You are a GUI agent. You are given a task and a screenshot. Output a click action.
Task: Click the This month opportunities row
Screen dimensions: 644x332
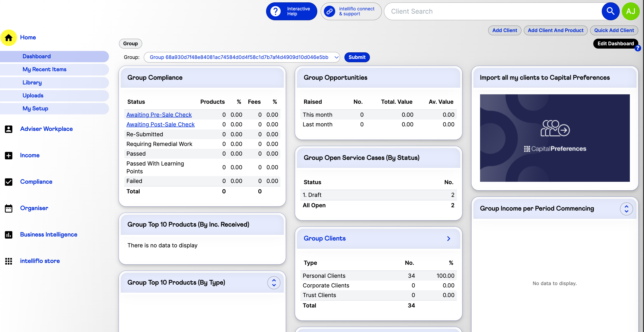tap(378, 115)
